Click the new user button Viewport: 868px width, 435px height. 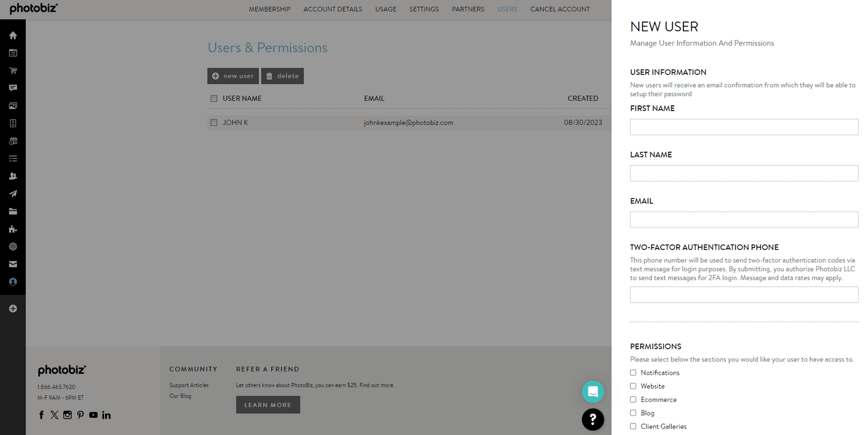click(x=233, y=76)
